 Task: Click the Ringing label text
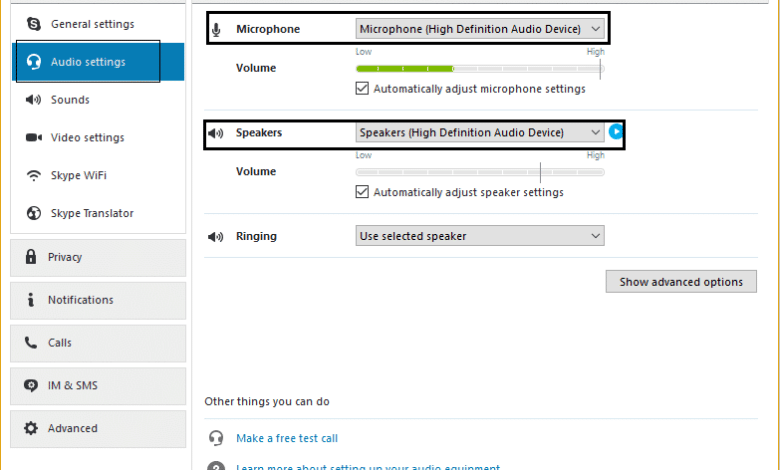point(256,236)
